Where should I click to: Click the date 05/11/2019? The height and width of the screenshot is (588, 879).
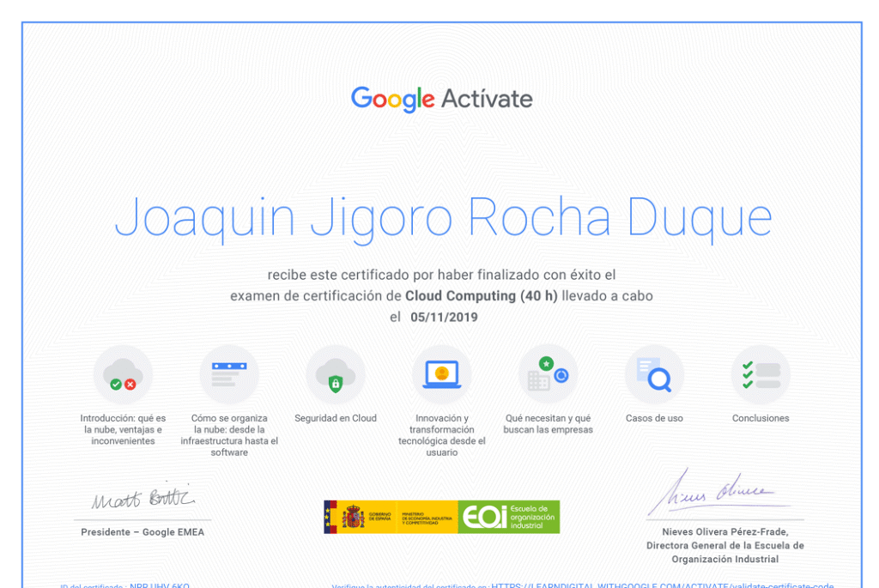point(444,318)
